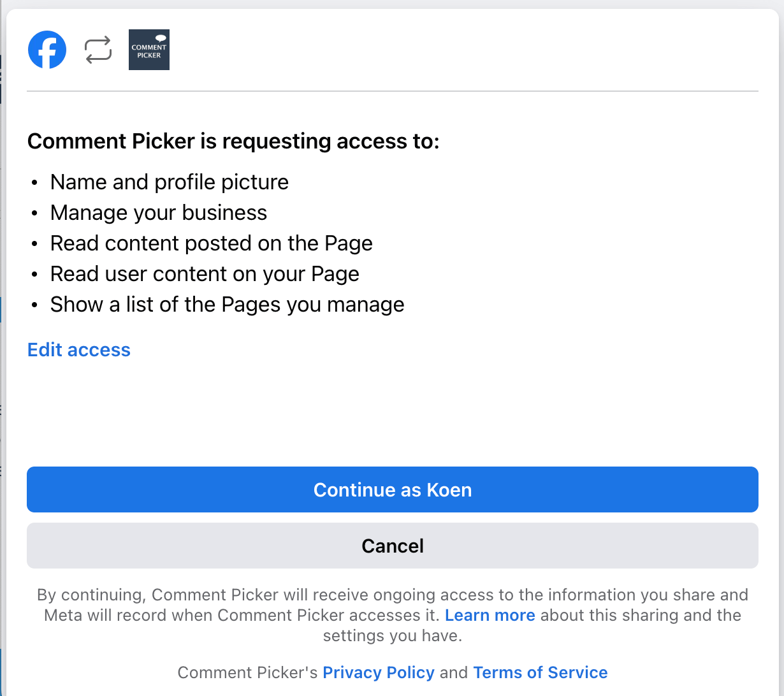Click the Learn more link
This screenshot has width=784, height=696.
(x=490, y=615)
